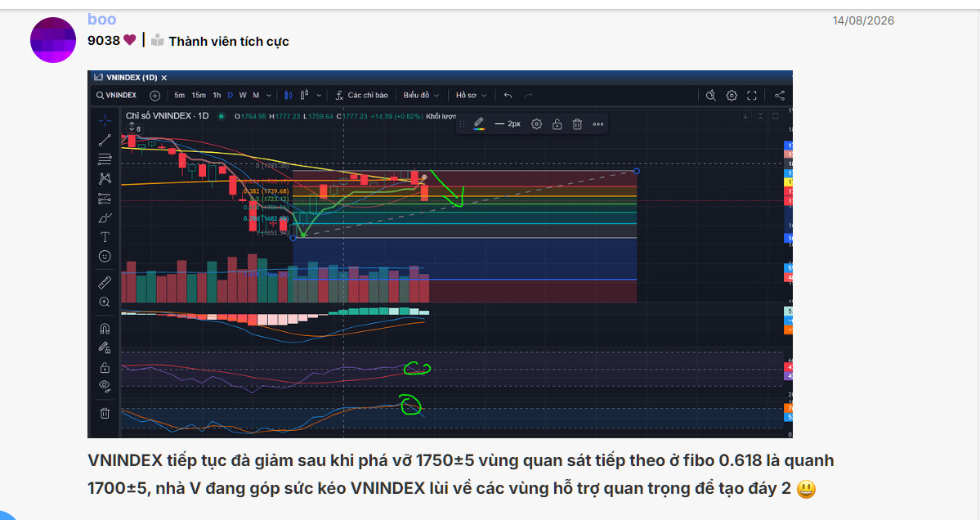Select the trend line drawing tool
This screenshot has height=520, width=980.
[x=105, y=139]
